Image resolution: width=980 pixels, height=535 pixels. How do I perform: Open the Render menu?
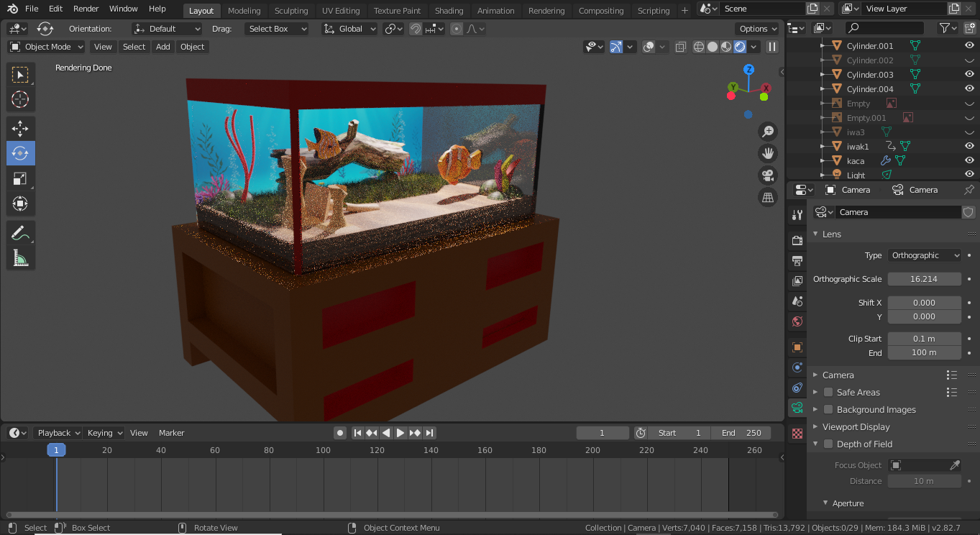(x=86, y=9)
